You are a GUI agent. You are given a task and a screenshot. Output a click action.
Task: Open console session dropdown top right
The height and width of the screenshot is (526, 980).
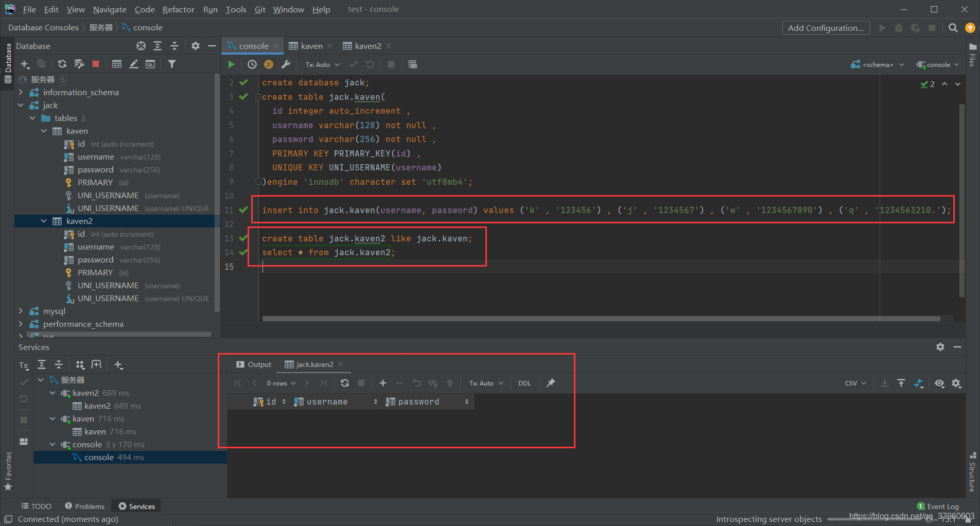[938, 64]
